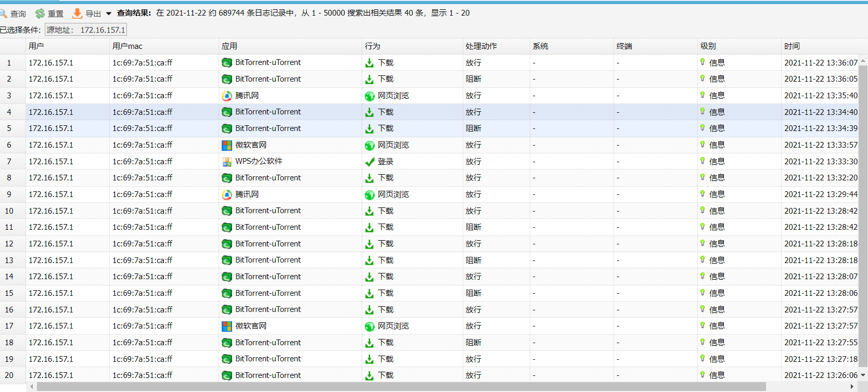Click the timestamp 2021-11-22 13:35:40

pos(821,96)
